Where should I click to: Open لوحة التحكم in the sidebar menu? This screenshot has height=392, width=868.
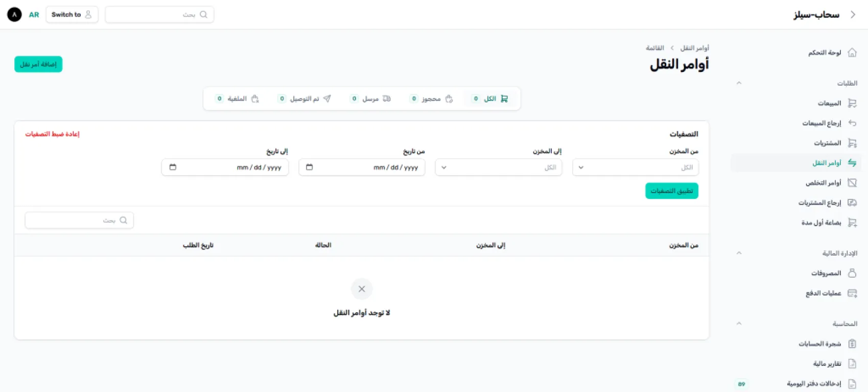pos(825,53)
